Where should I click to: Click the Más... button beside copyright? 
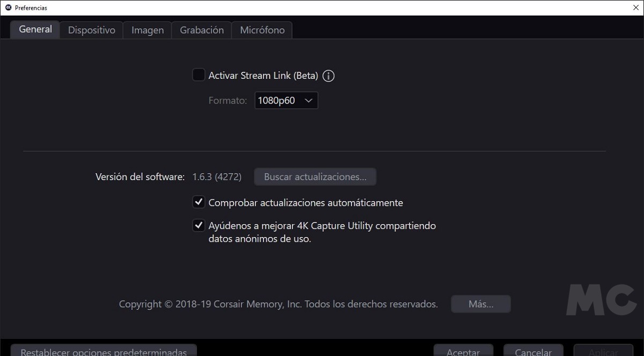pos(481,304)
